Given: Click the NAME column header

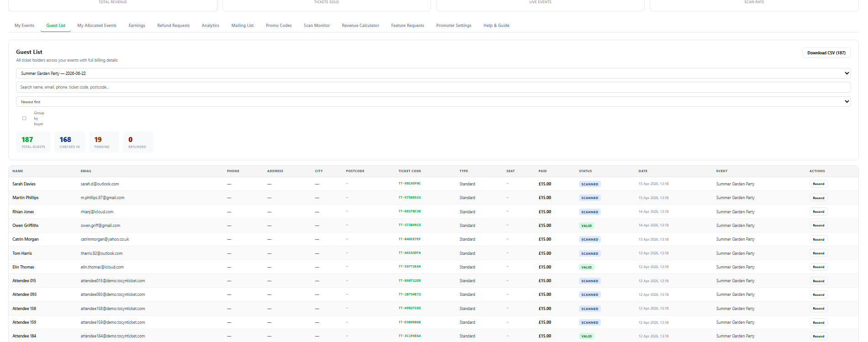Looking at the screenshot, I should tap(18, 171).
